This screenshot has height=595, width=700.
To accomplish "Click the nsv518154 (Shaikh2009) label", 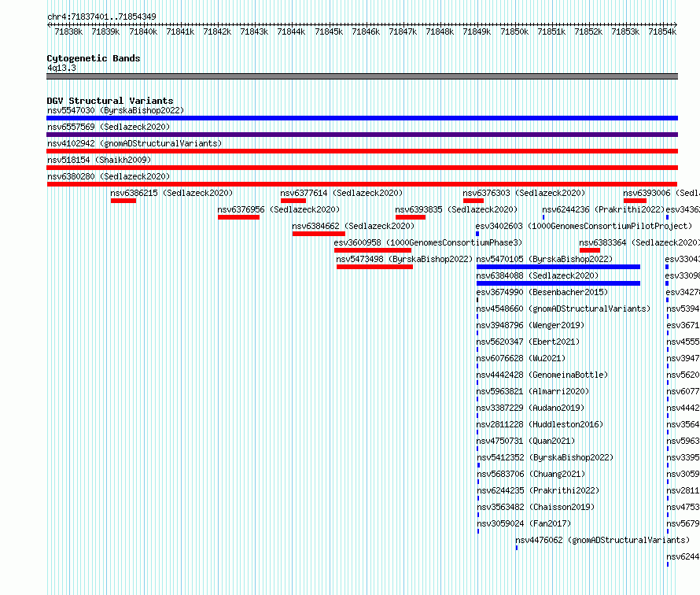I will click(x=99, y=160).
